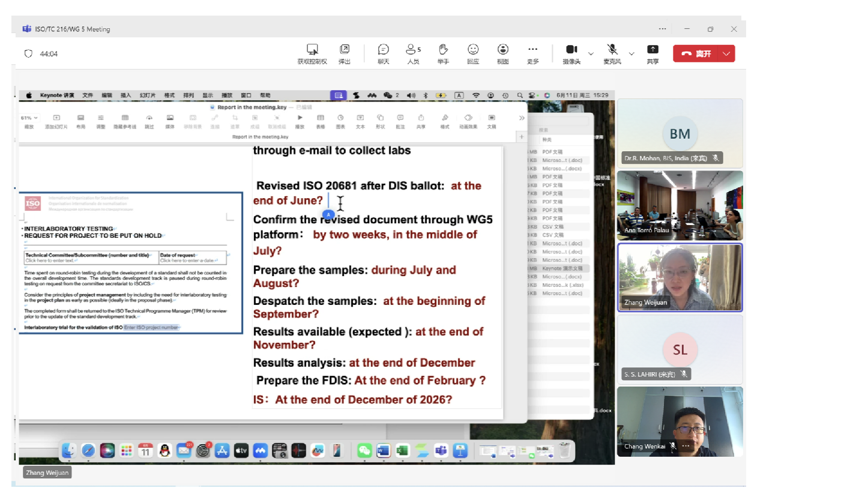Open the three-dot options in title bar

pyautogui.click(x=662, y=29)
